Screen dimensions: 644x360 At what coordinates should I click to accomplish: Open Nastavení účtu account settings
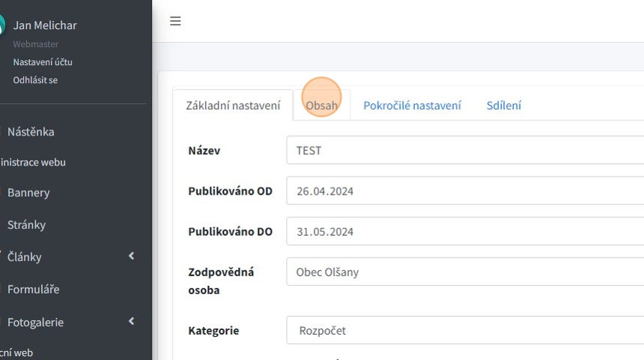pos(43,62)
